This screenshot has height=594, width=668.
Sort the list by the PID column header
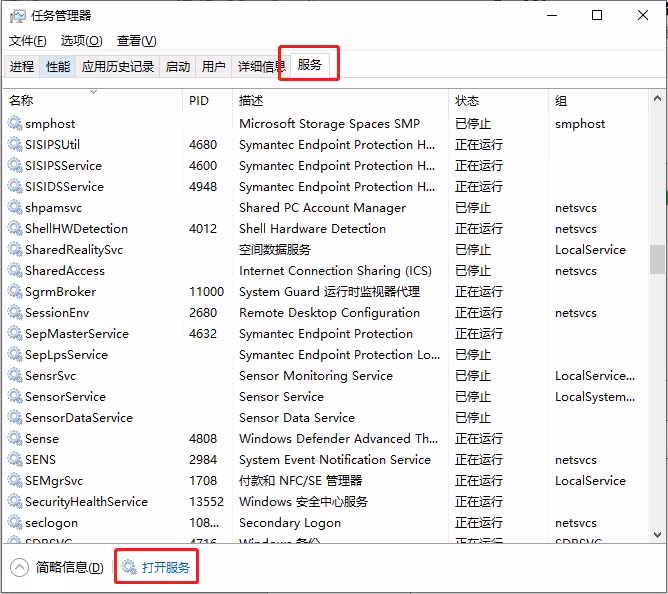click(x=199, y=101)
